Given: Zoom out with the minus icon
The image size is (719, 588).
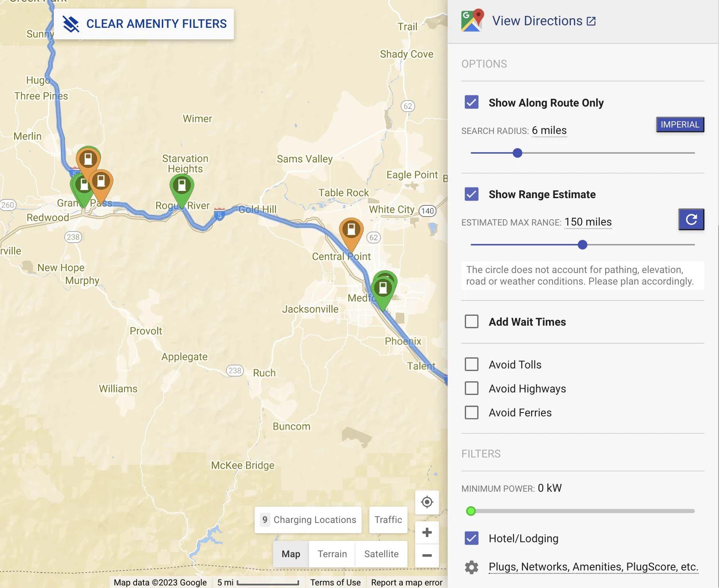Looking at the screenshot, I should coord(427,555).
